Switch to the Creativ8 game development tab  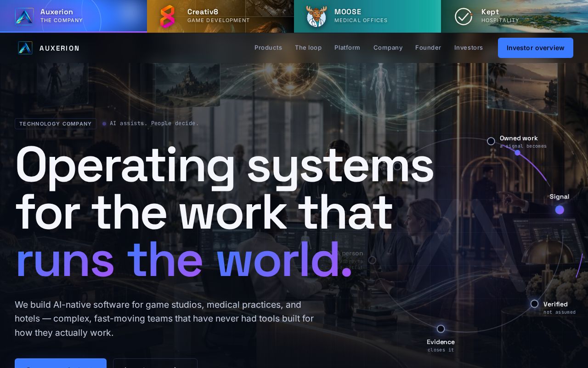pyautogui.click(x=220, y=16)
